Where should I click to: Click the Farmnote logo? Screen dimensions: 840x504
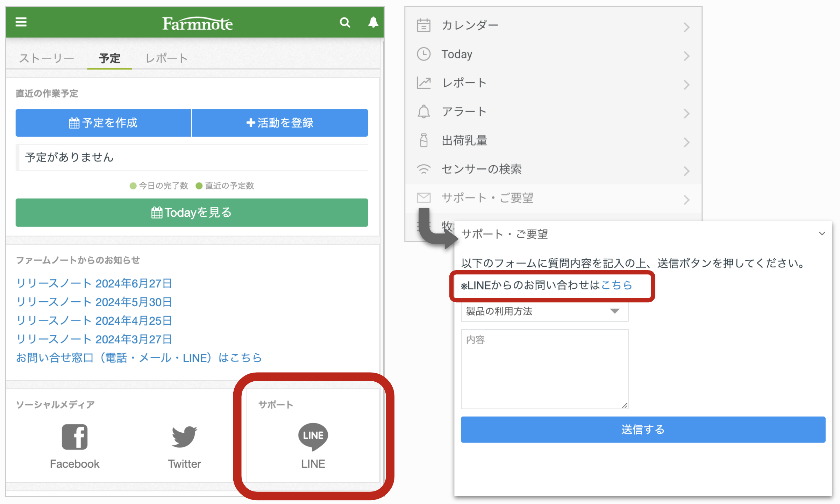pyautogui.click(x=197, y=23)
